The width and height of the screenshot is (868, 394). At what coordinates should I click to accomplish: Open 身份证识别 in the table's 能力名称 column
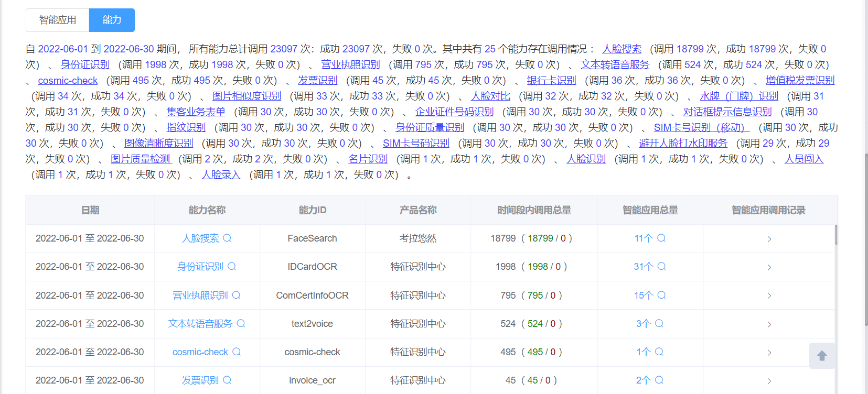200,267
